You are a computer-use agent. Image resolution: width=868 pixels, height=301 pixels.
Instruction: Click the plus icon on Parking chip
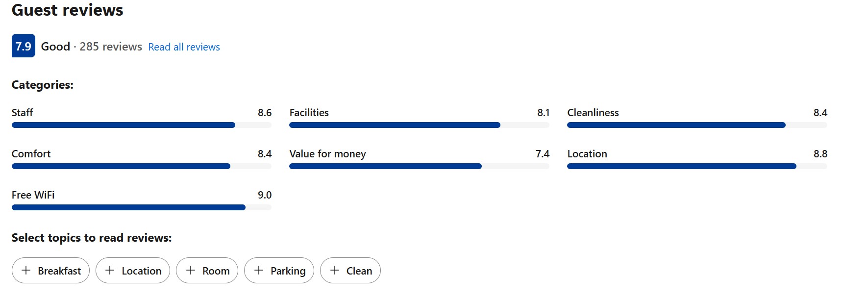[259, 270]
